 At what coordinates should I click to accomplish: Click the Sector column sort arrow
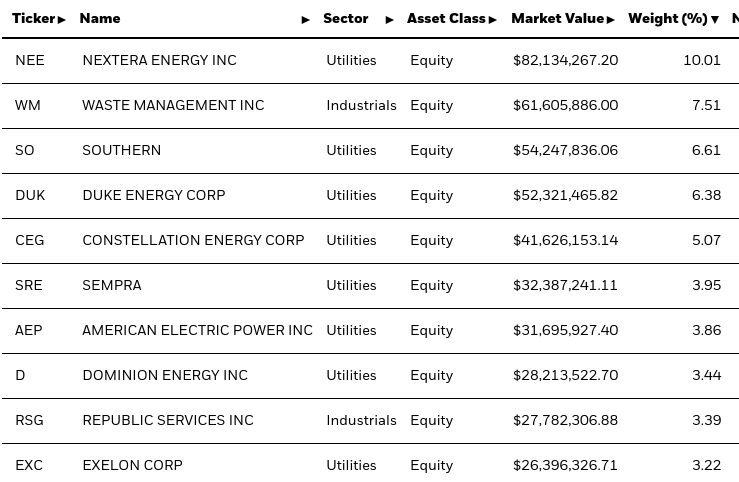coord(390,20)
